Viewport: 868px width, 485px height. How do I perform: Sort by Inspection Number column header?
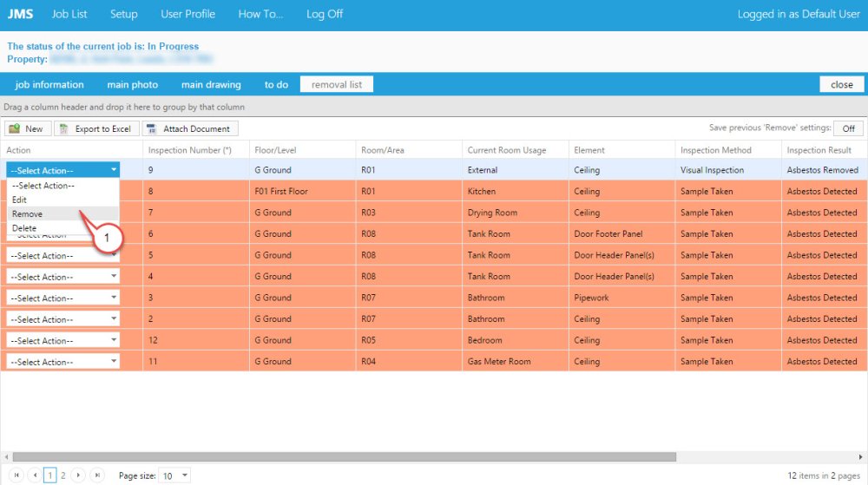[x=190, y=150]
